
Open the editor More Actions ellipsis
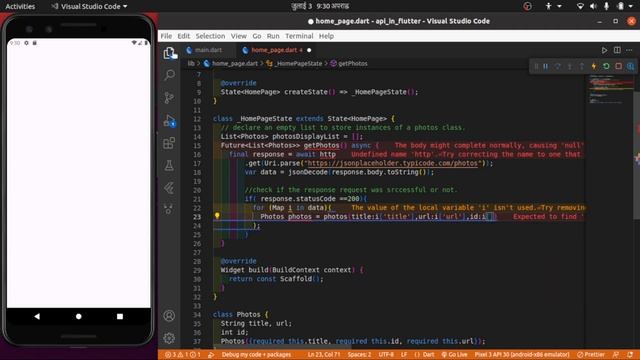(629, 50)
